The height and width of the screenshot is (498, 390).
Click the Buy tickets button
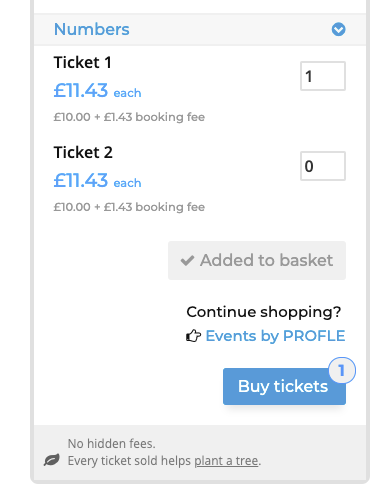(x=284, y=386)
